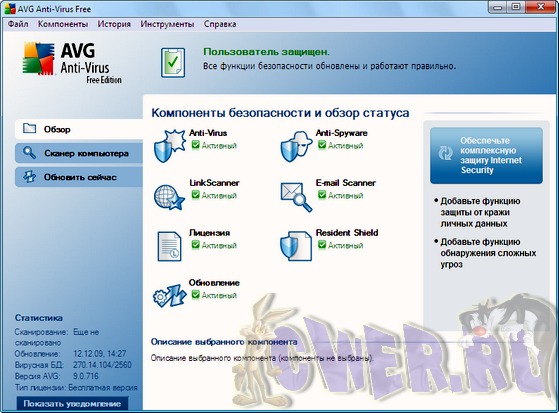
Task: Click the AVG title bar application icon
Action: point(10,9)
